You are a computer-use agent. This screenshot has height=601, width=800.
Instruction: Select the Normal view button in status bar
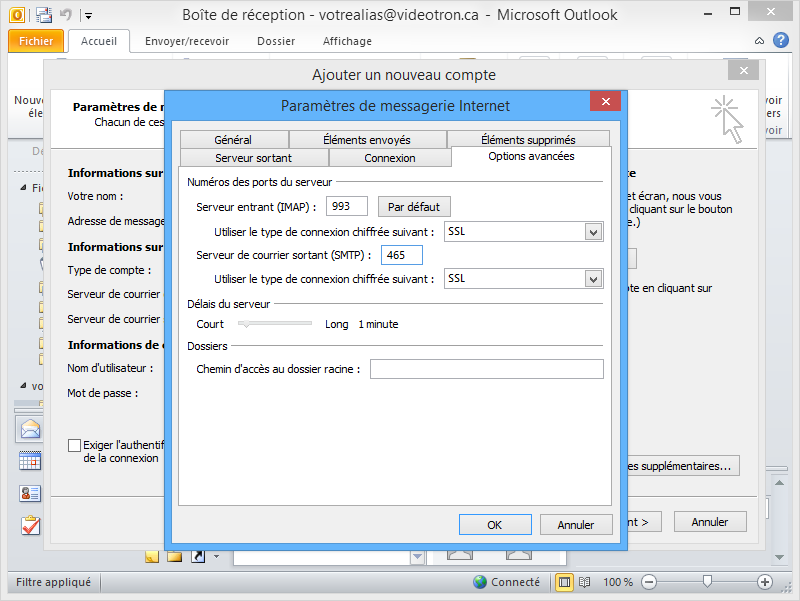coord(564,582)
